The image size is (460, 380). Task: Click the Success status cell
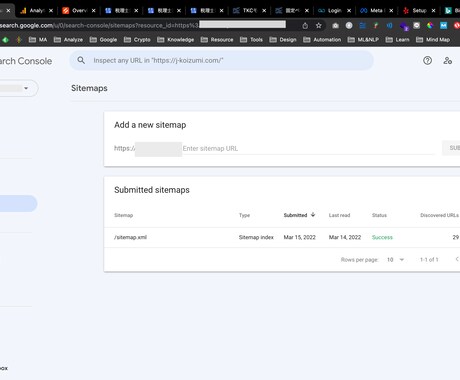(x=382, y=237)
